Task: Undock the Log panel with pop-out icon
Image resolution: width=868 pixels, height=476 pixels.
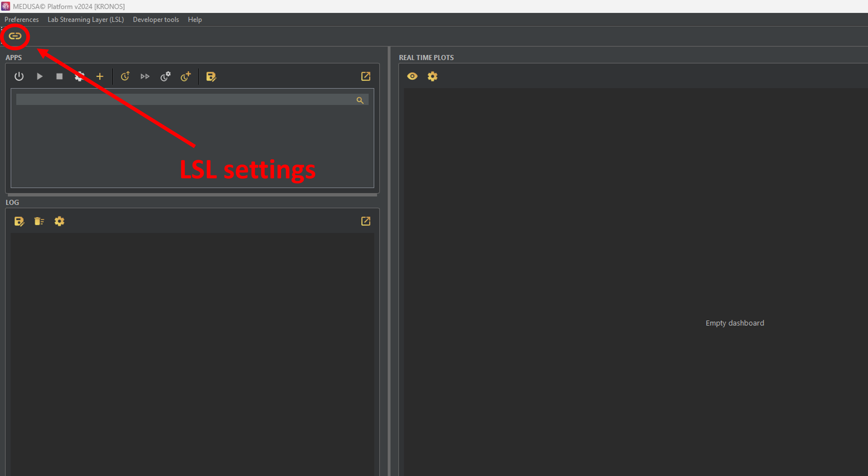Action: 365,222
